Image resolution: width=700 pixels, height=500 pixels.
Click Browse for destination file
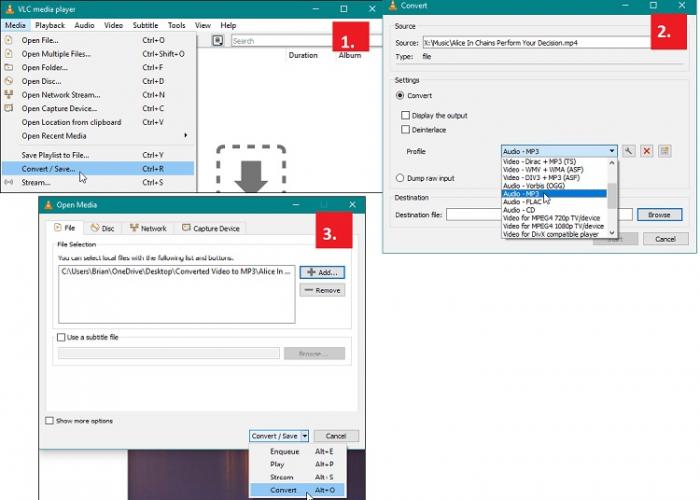point(659,215)
